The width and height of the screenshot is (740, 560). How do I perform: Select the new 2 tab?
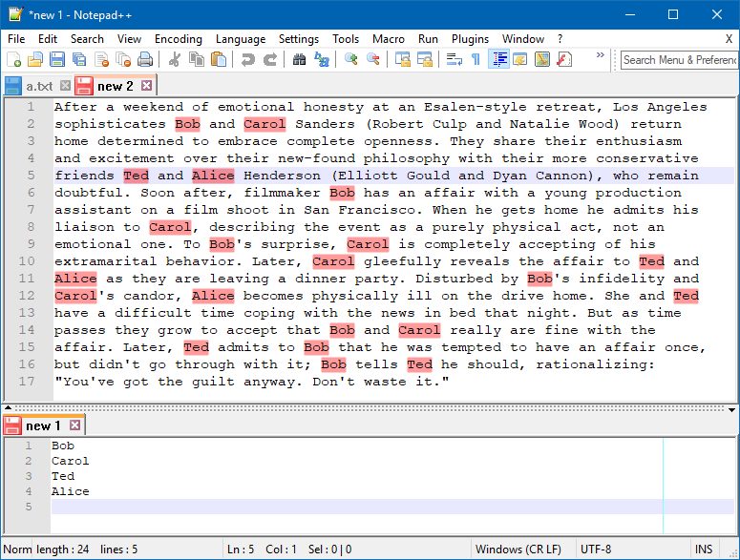[x=115, y=86]
